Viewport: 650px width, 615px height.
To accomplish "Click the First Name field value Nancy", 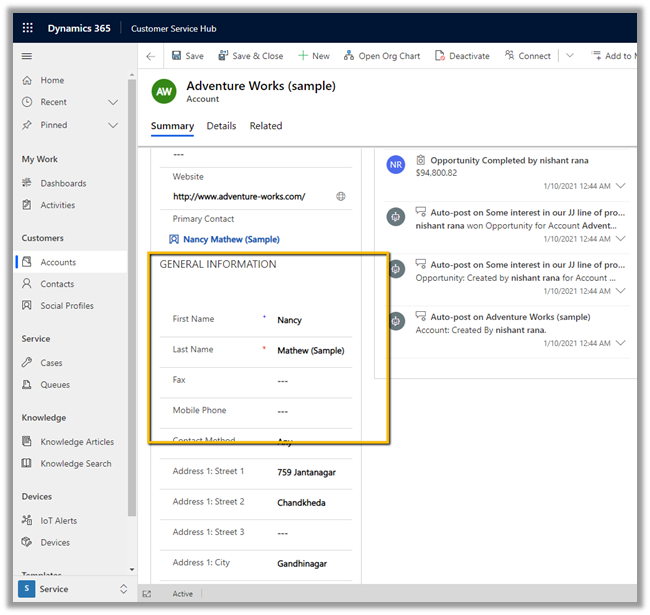I will tap(290, 321).
